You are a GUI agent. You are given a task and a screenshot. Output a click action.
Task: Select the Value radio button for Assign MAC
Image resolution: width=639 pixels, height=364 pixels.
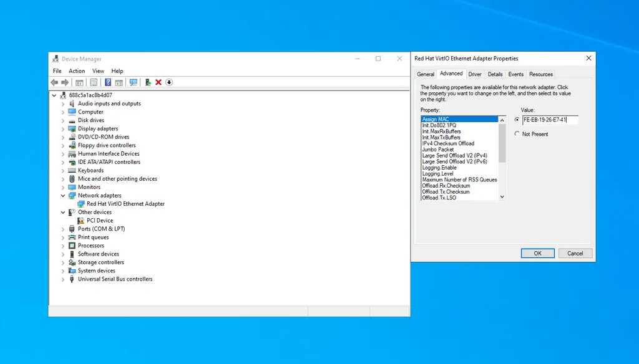[x=517, y=120]
